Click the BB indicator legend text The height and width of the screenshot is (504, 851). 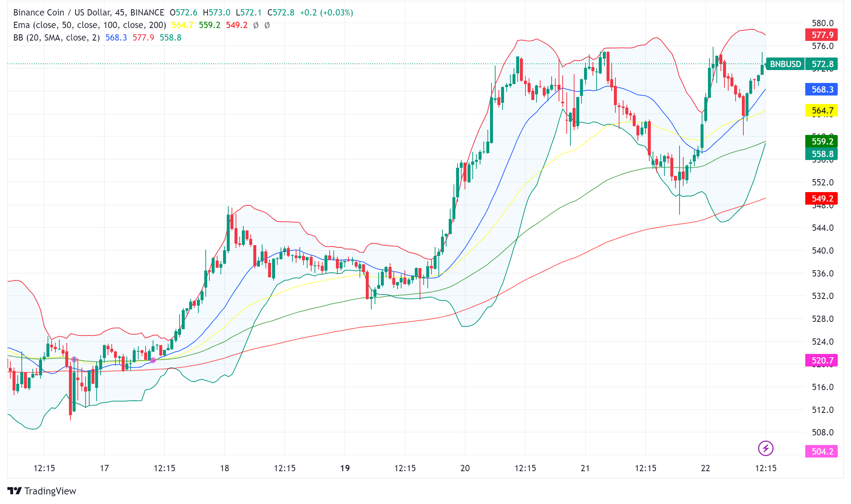56,38
